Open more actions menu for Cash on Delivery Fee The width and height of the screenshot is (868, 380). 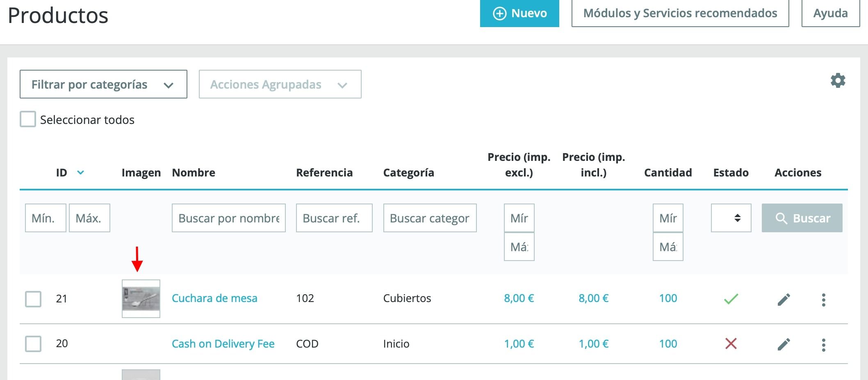point(823,345)
